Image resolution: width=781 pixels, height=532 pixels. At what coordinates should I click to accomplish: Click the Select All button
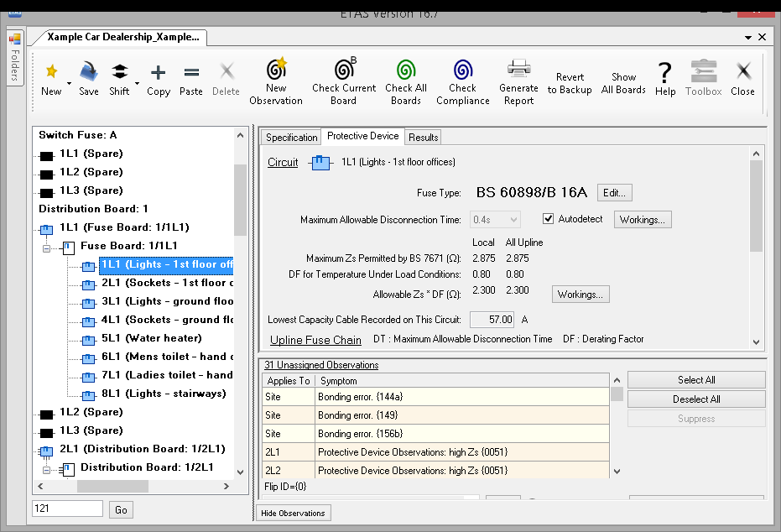(x=696, y=380)
